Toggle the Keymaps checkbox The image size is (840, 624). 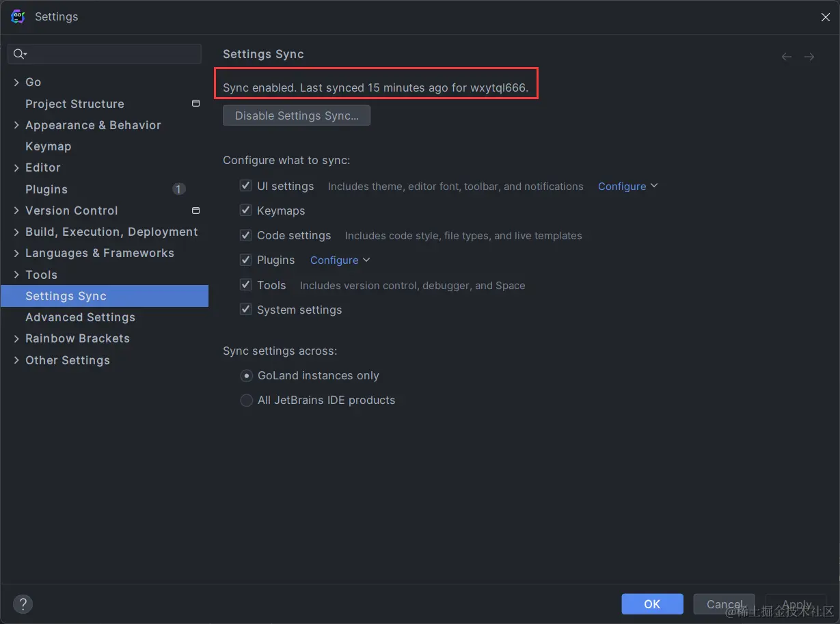(246, 211)
